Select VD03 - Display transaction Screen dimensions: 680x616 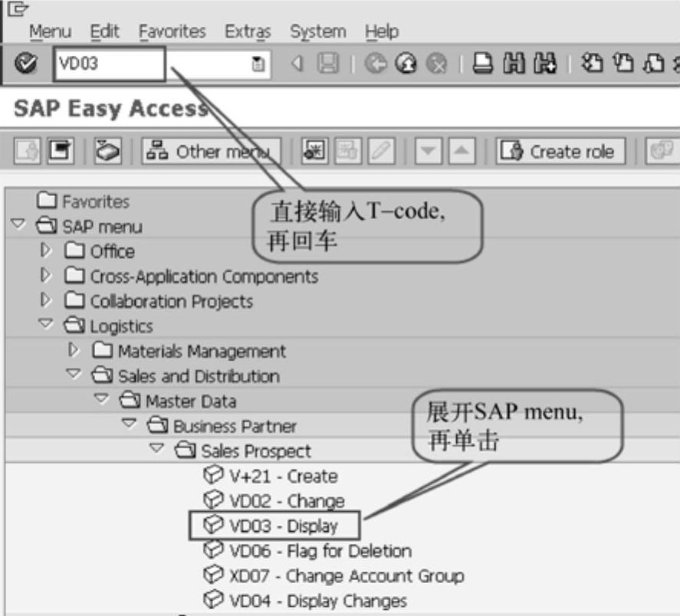click(x=271, y=526)
